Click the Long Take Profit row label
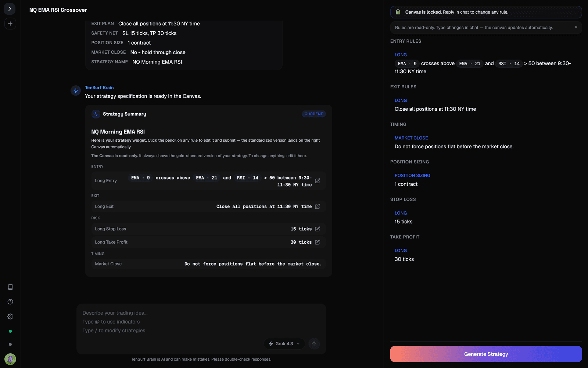The width and height of the screenshot is (588, 368). pos(111,242)
